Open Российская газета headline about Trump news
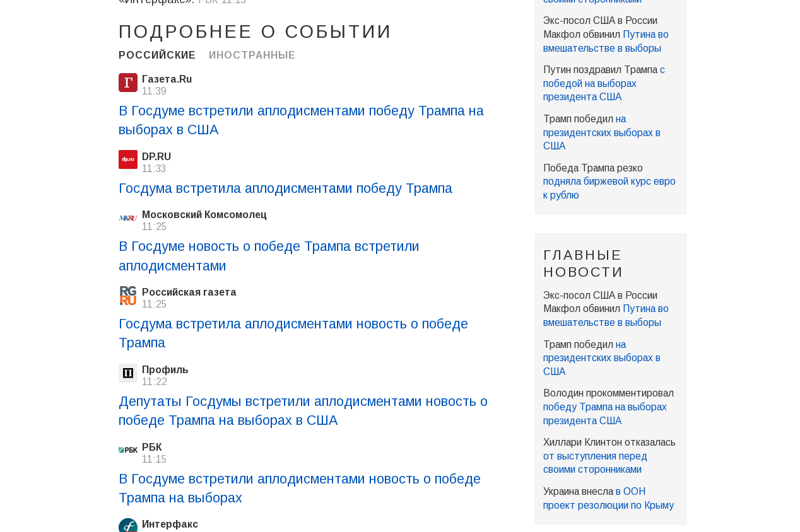Viewport: 800px width, 532px height. (x=293, y=333)
